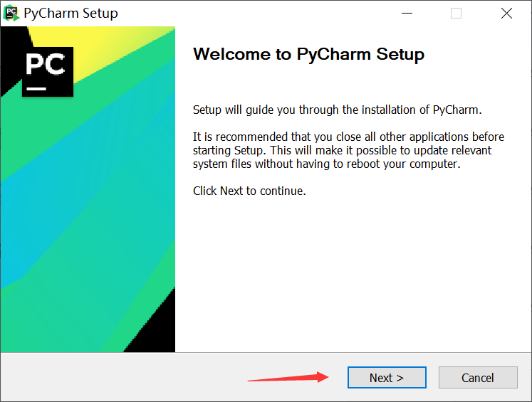The image size is (532, 402).
Task: Click empty title bar space beside the title
Action: (x=249, y=14)
